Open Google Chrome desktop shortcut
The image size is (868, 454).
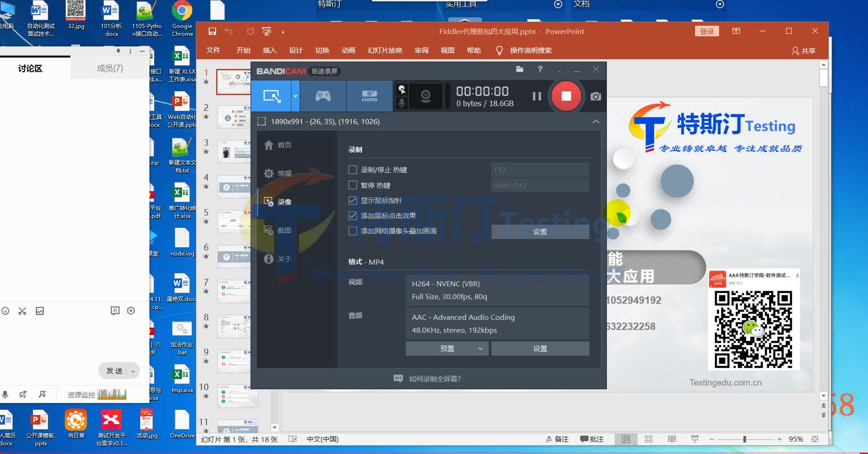click(x=182, y=19)
